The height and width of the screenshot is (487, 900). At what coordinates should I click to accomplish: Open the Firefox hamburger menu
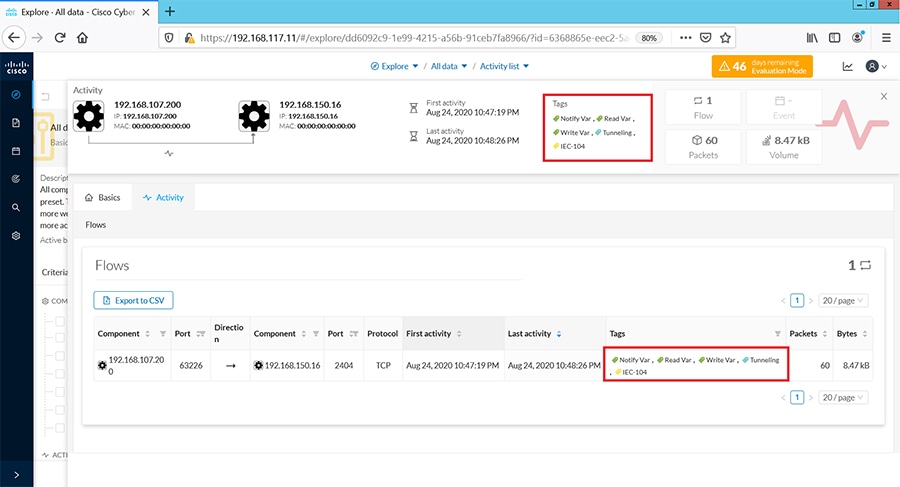886,38
